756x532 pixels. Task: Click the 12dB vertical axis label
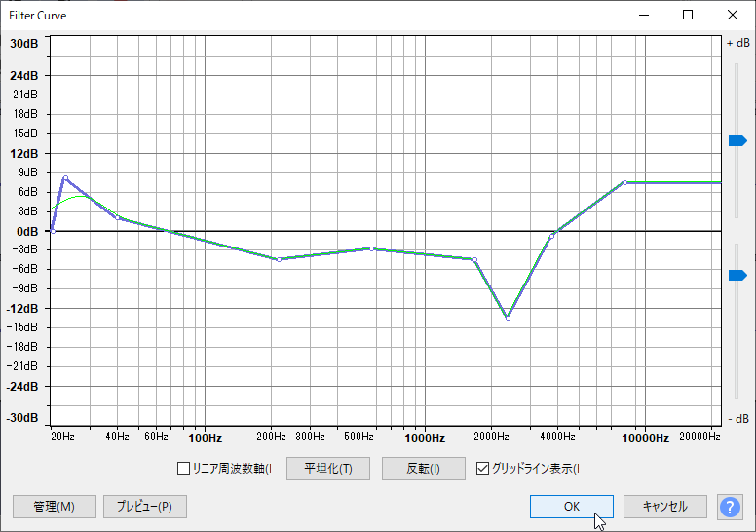point(23,153)
